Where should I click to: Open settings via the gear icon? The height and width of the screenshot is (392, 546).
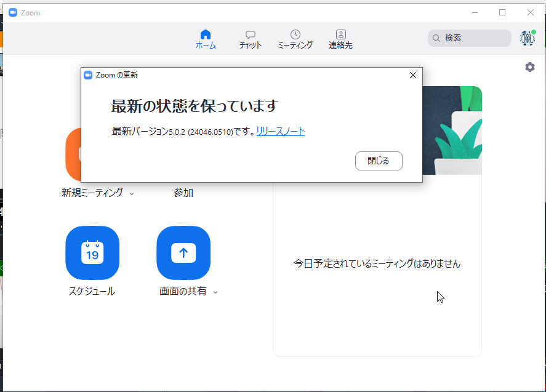coord(529,67)
